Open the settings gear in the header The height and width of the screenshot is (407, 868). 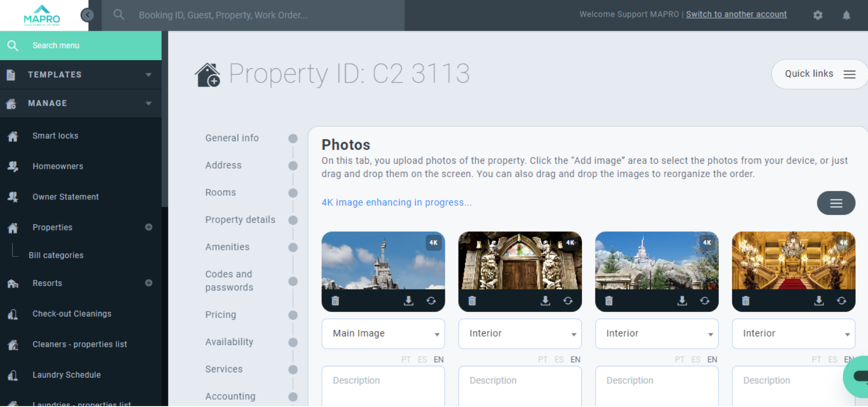click(817, 15)
